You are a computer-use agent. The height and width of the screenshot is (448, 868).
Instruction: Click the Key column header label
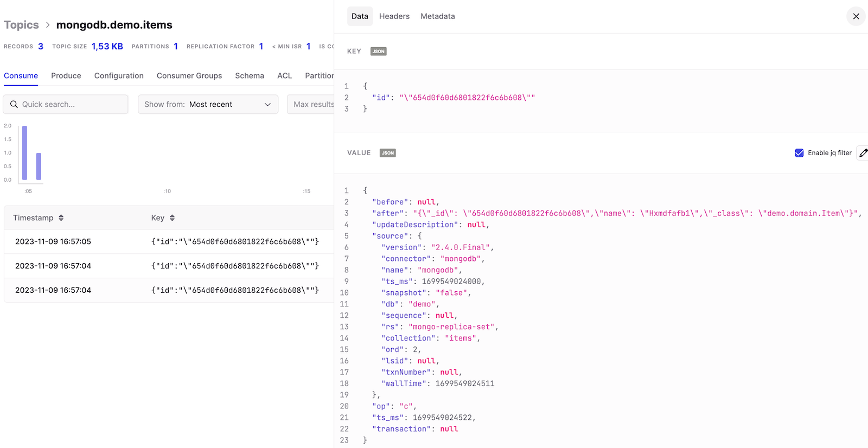pos(157,218)
